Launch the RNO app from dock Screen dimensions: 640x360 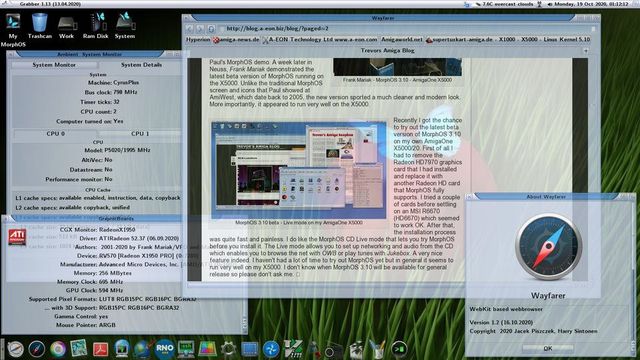pos(164,349)
